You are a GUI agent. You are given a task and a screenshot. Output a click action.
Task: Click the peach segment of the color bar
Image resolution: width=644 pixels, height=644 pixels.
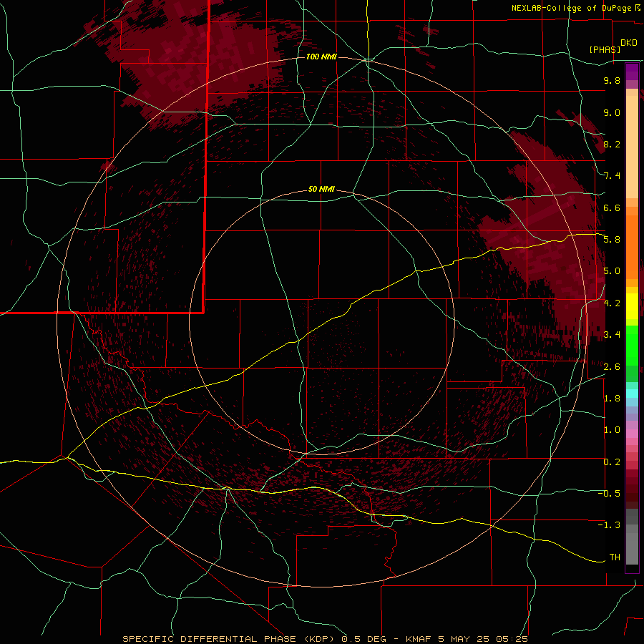632,144
